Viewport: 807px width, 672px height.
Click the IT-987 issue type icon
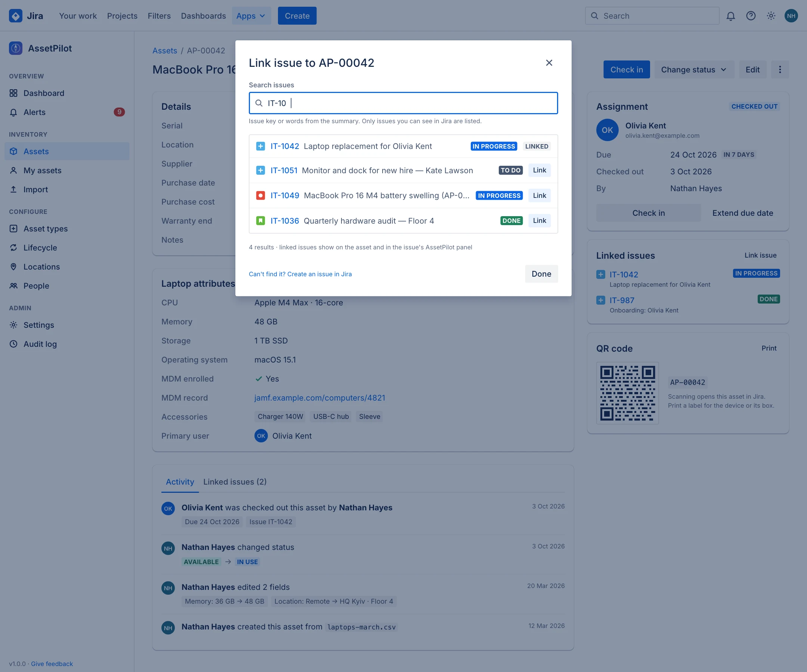601,300
